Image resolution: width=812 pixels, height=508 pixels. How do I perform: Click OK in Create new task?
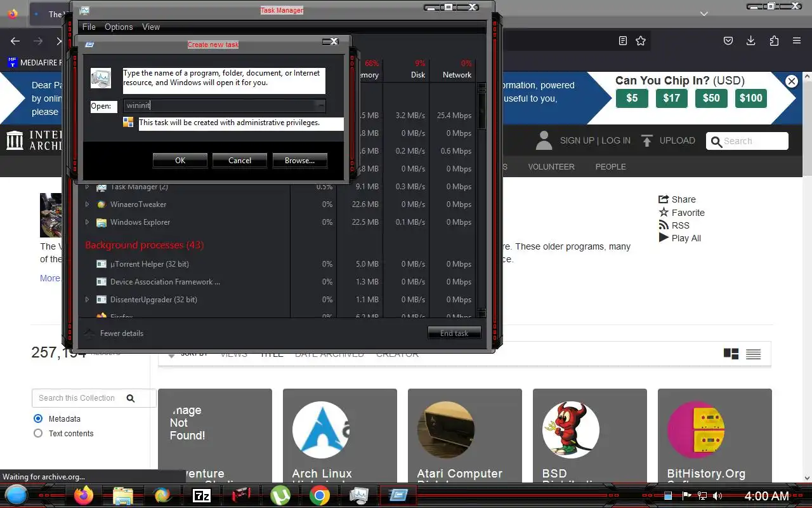click(x=180, y=161)
